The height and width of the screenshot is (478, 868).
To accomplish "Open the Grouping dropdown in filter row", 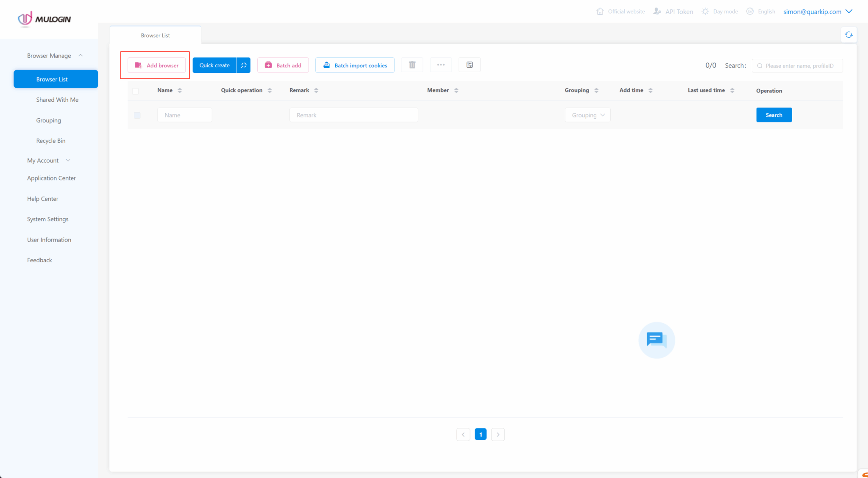I will pos(587,115).
